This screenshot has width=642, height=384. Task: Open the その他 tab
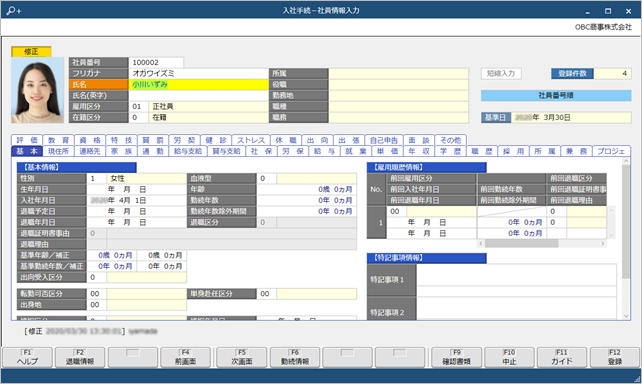click(450, 140)
